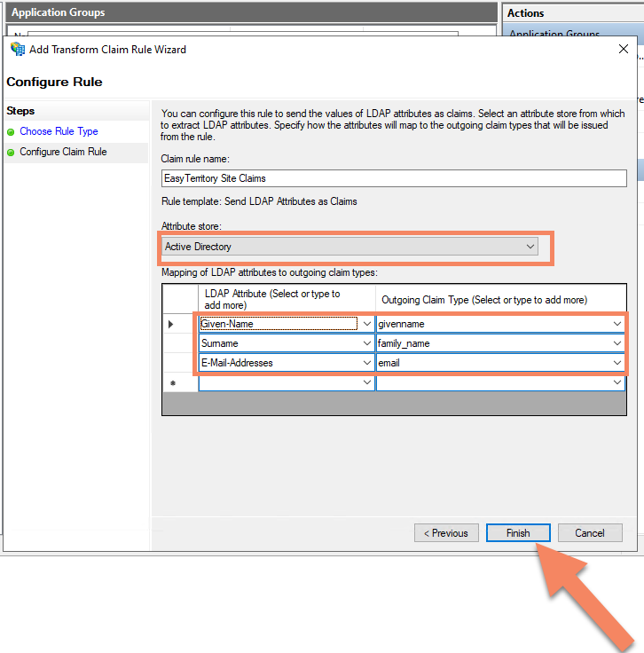Open the email outgoing claim dropdown
Viewport: 644px width, 653px height.
pyautogui.click(x=617, y=363)
